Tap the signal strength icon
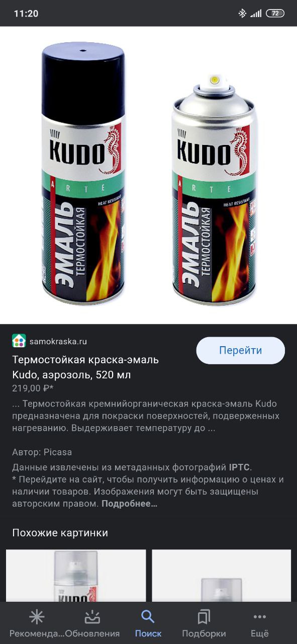The image size is (297, 644). pyautogui.click(x=256, y=14)
